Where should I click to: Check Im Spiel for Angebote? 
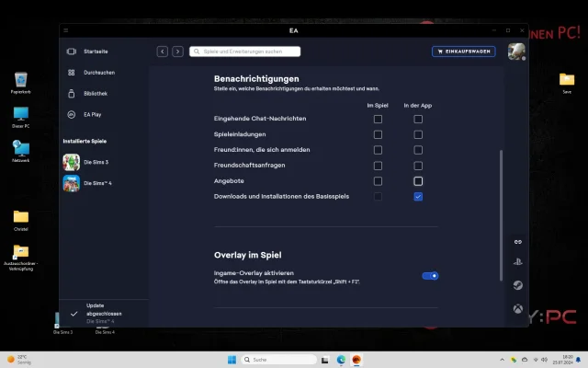[378, 181]
